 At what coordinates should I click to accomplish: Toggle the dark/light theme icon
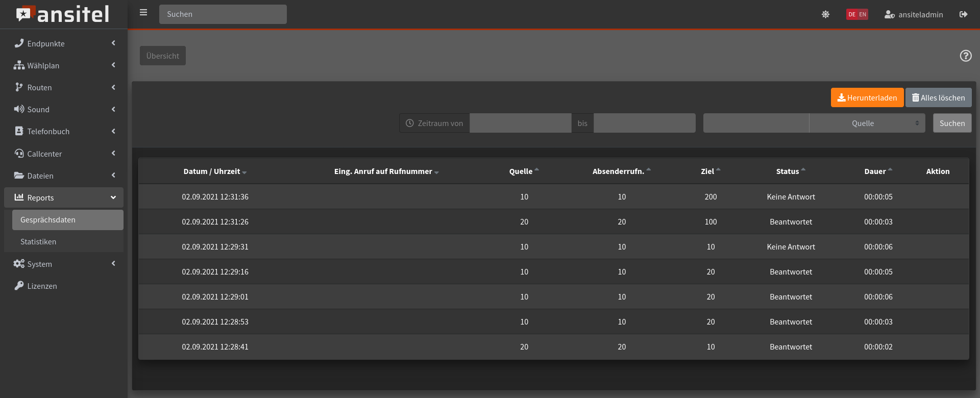(x=825, y=14)
